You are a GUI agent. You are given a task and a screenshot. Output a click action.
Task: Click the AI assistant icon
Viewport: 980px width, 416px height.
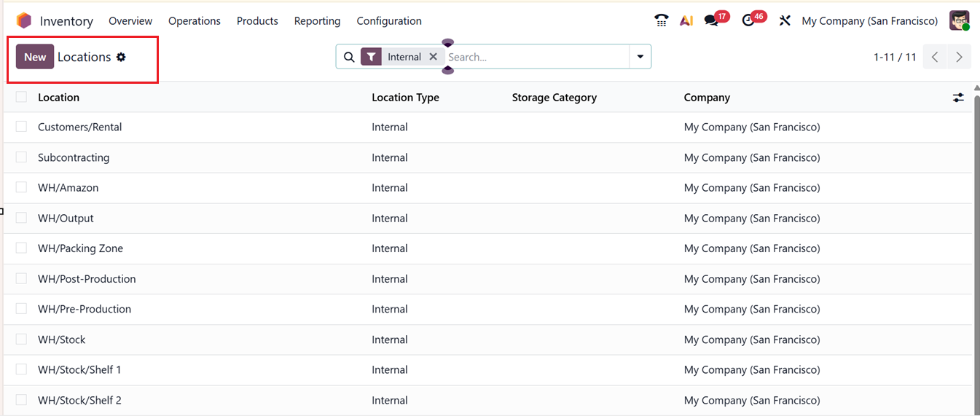(x=686, y=20)
